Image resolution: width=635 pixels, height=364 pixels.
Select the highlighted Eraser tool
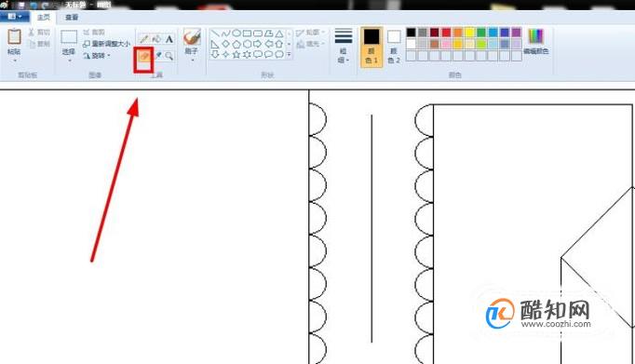coord(143,56)
